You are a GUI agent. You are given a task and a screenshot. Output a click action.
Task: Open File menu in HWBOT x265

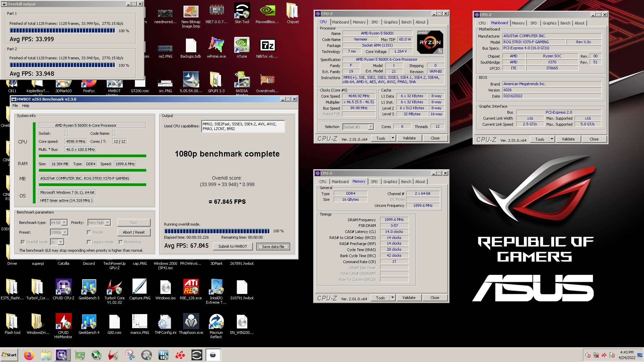coord(15,106)
